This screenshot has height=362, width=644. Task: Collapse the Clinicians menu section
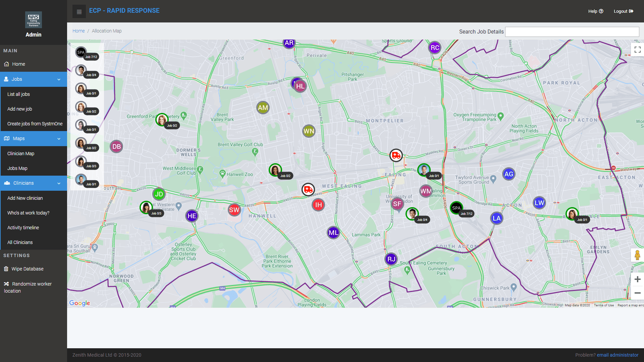click(x=59, y=183)
